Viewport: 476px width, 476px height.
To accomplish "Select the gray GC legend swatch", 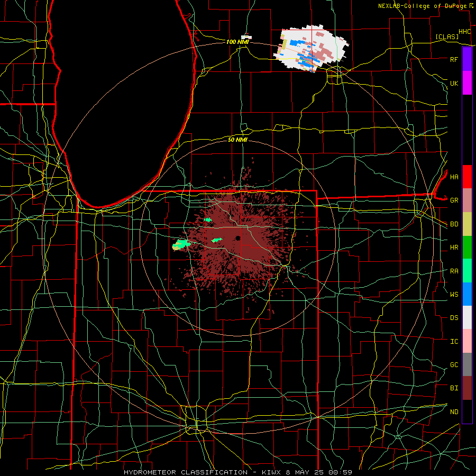I will [467, 364].
